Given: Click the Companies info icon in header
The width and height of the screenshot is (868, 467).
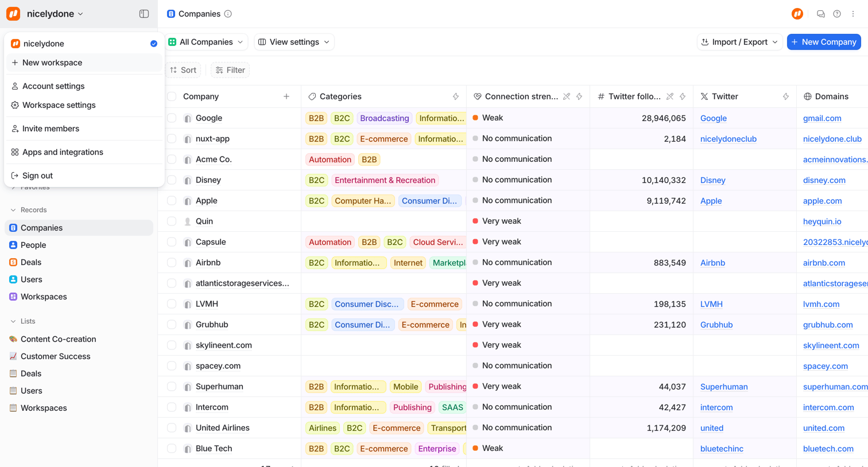Looking at the screenshot, I should tap(228, 14).
